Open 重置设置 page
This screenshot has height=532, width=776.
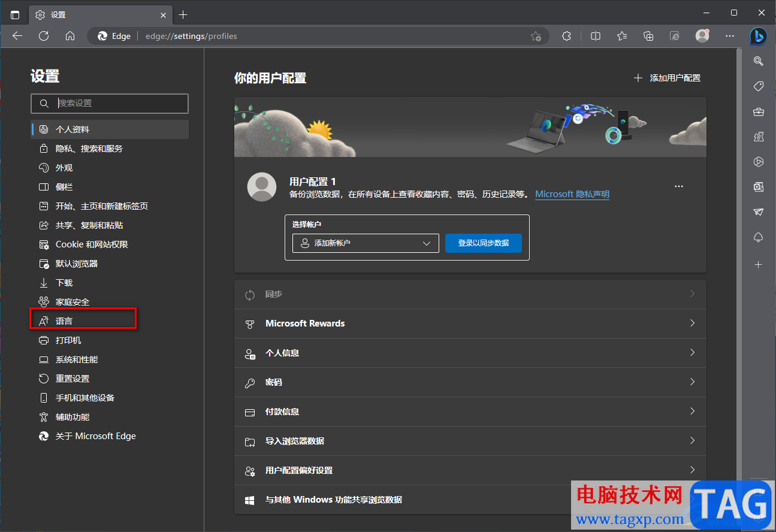coord(110,379)
